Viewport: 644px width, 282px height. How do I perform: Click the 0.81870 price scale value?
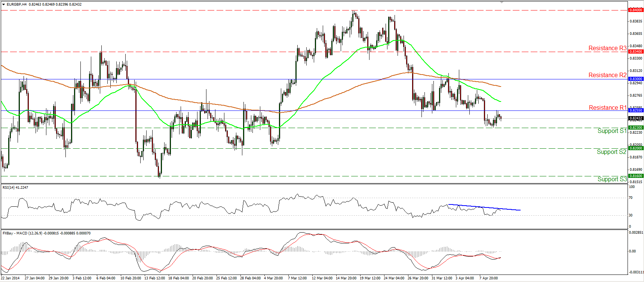coord(636,157)
